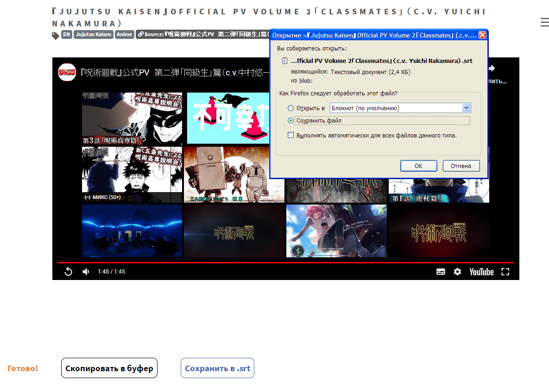This screenshot has height=392, width=549.
Task: Click the replay video button
Action: tap(68, 272)
